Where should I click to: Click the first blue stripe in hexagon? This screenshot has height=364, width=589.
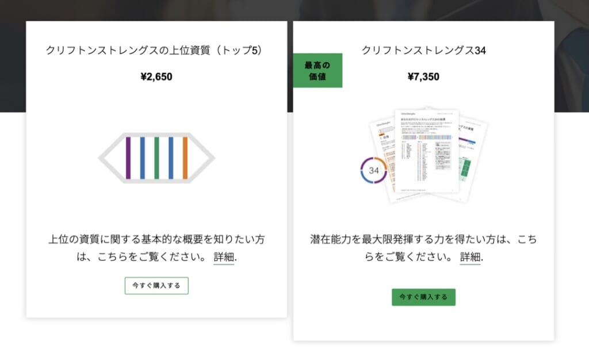[143, 158]
